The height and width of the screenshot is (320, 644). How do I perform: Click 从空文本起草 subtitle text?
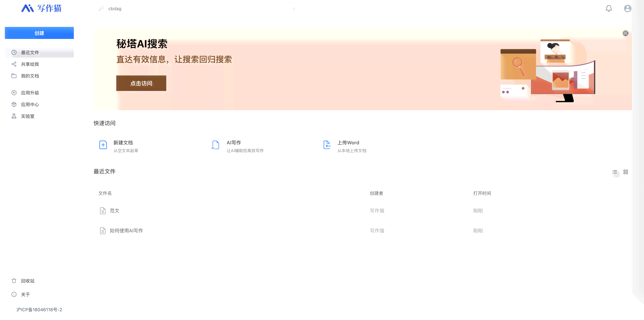[x=126, y=151]
